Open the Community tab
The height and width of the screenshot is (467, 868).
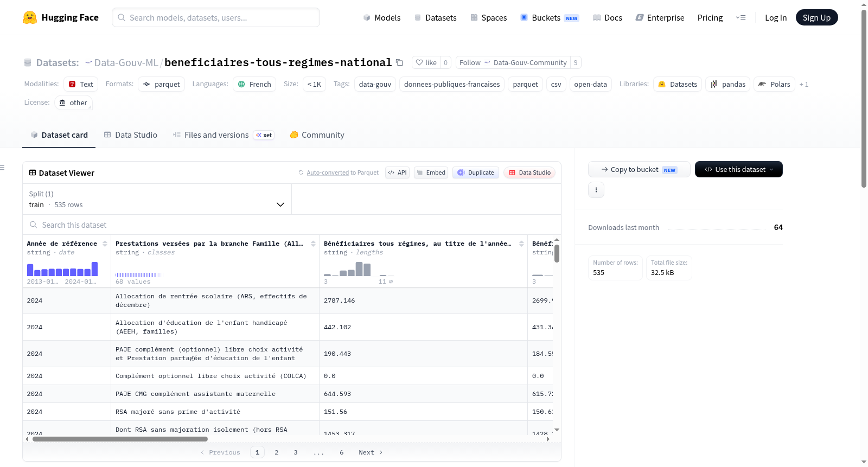tap(317, 135)
